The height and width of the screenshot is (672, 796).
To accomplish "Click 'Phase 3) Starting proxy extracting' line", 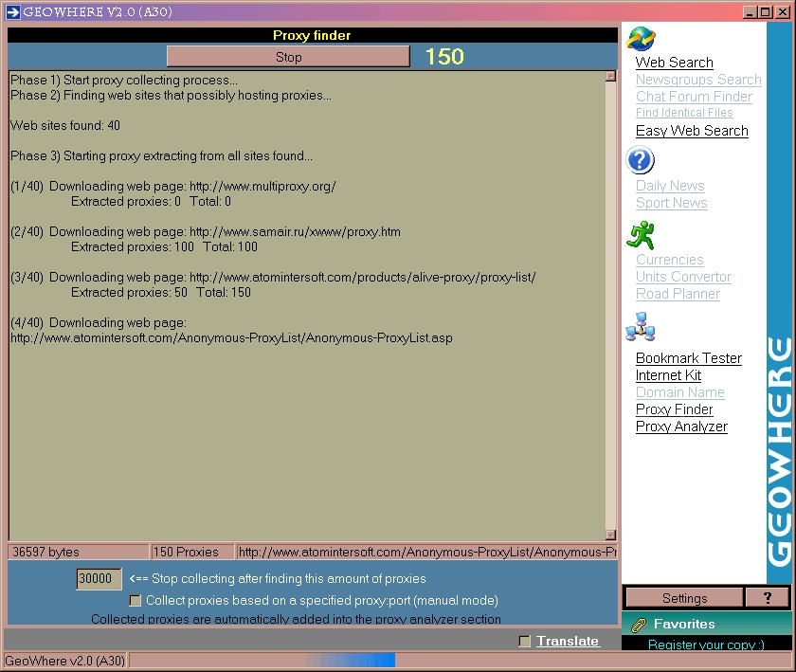I will click(161, 156).
